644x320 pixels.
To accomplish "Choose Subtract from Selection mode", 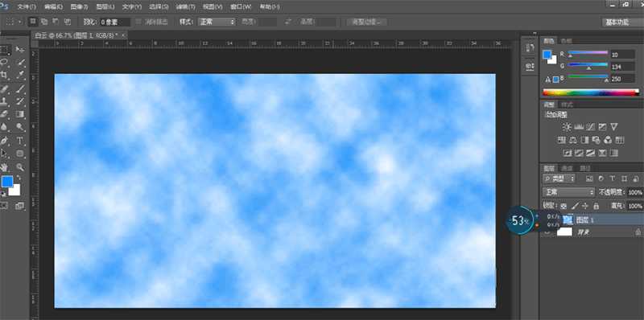I will click(x=56, y=22).
